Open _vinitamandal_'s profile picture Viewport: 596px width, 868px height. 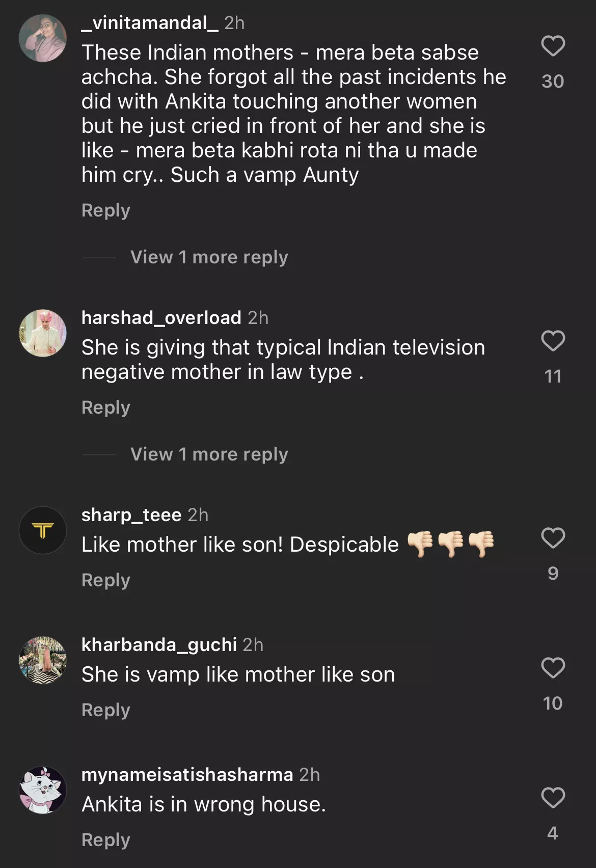(x=43, y=38)
